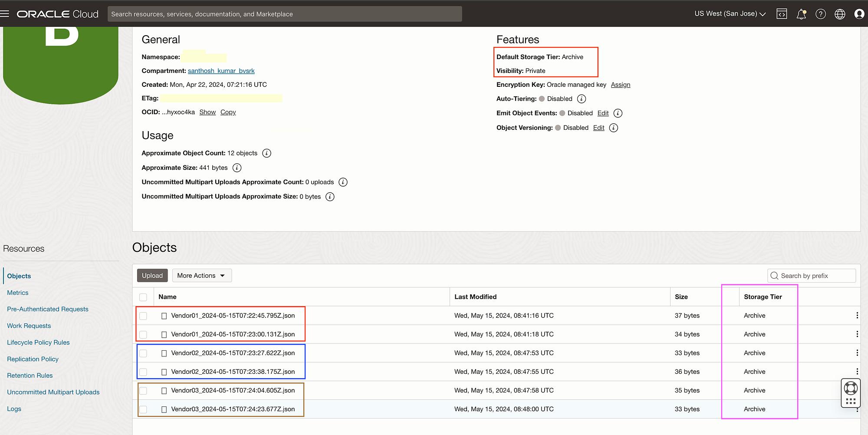Image resolution: width=868 pixels, height=435 pixels.
Task: Select checkbox for Vendor01_2024-05-15T07:22:45.795Z.json
Action: tap(143, 316)
